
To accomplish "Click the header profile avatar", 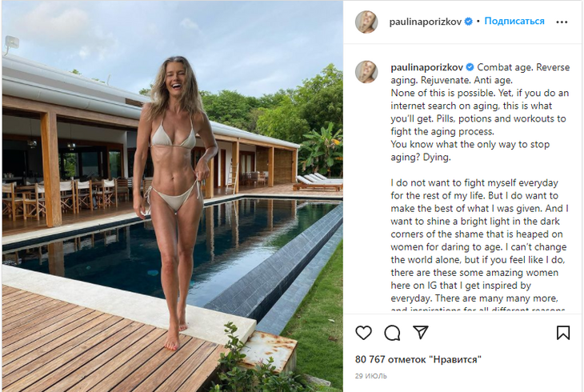I will pyautogui.click(x=366, y=22).
